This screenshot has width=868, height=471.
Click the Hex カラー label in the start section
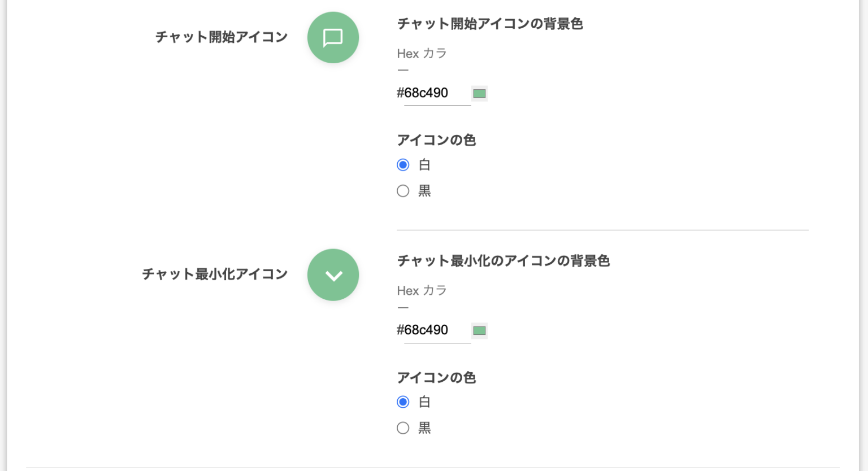click(x=422, y=54)
